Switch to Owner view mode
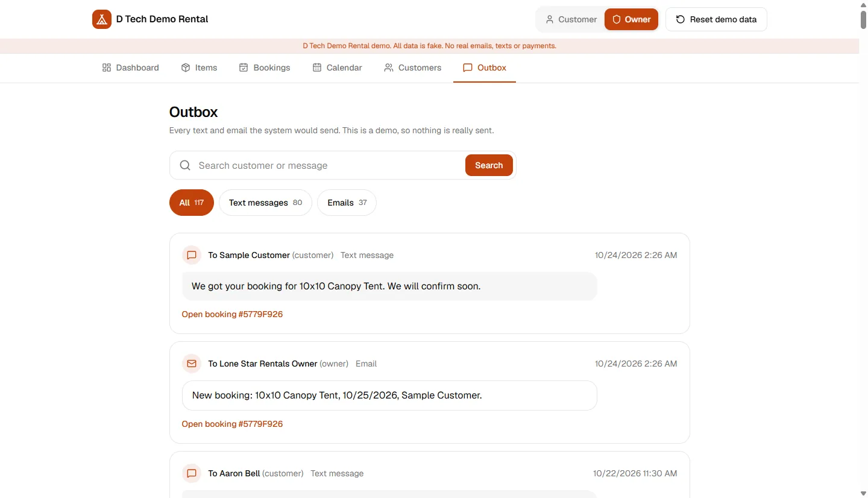868x498 pixels. [631, 19]
